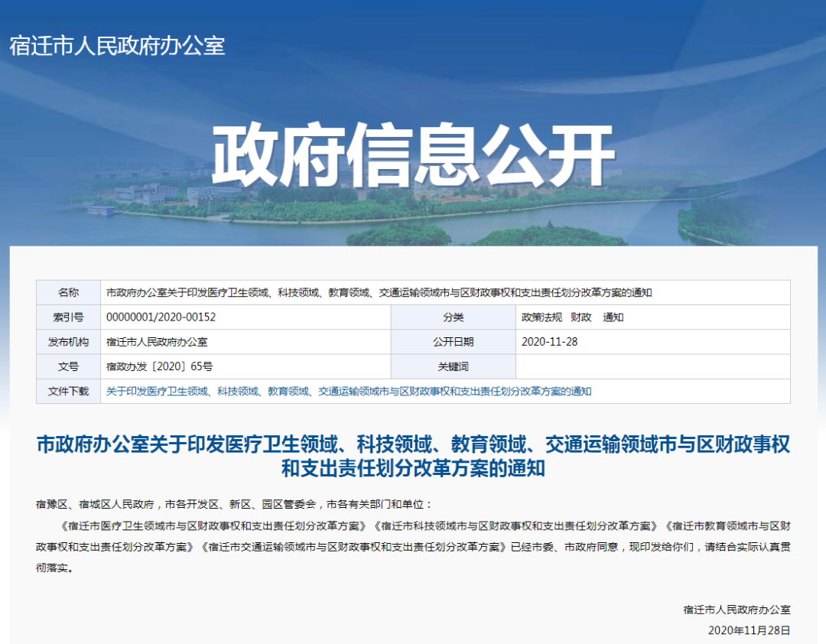This screenshot has height=644, width=826.
Task: Click the empty 关键词 value cell
Action: [653, 367]
